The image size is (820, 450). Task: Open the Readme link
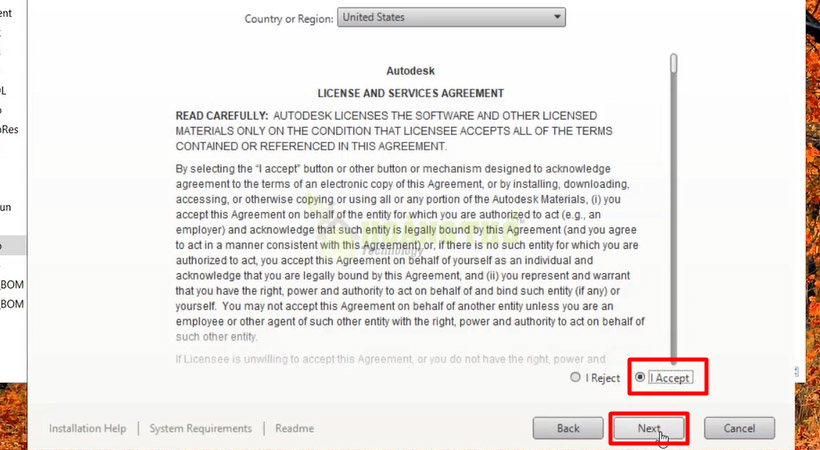pos(294,428)
